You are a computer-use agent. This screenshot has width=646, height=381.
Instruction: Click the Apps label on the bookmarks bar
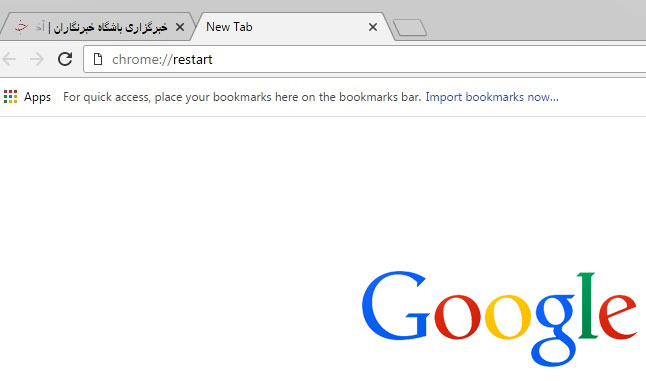[x=37, y=98]
